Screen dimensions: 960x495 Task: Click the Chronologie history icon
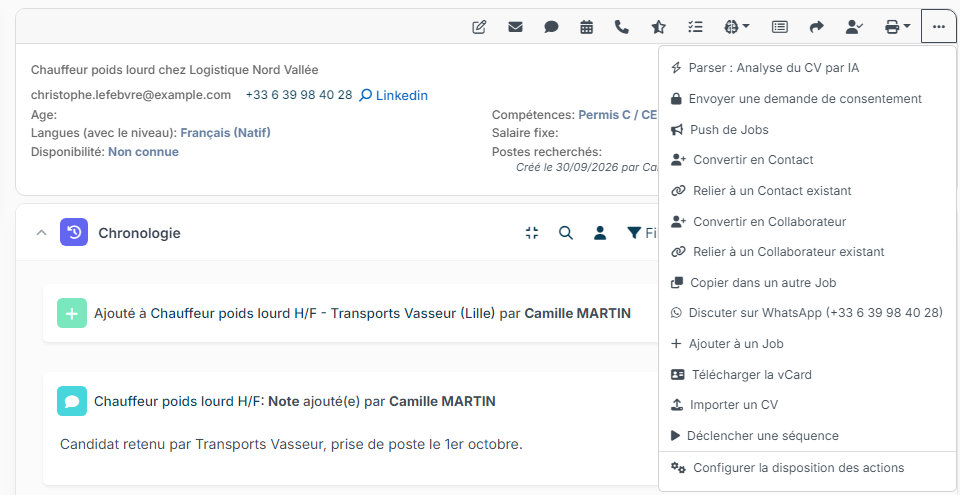coord(74,233)
